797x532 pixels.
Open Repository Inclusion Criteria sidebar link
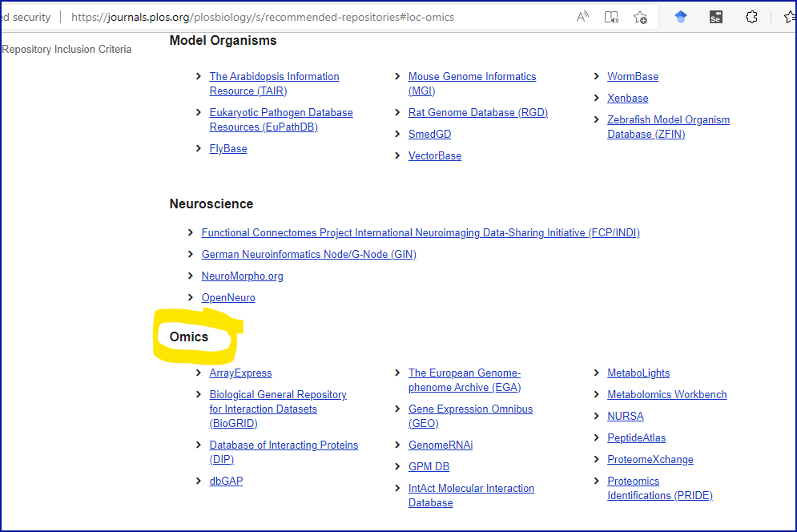click(66, 50)
